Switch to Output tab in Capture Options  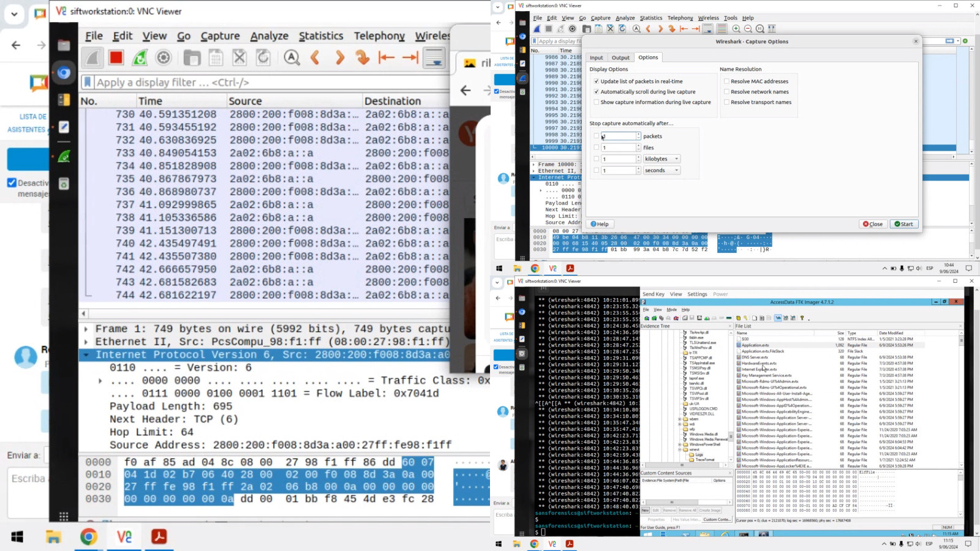click(620, 58)
